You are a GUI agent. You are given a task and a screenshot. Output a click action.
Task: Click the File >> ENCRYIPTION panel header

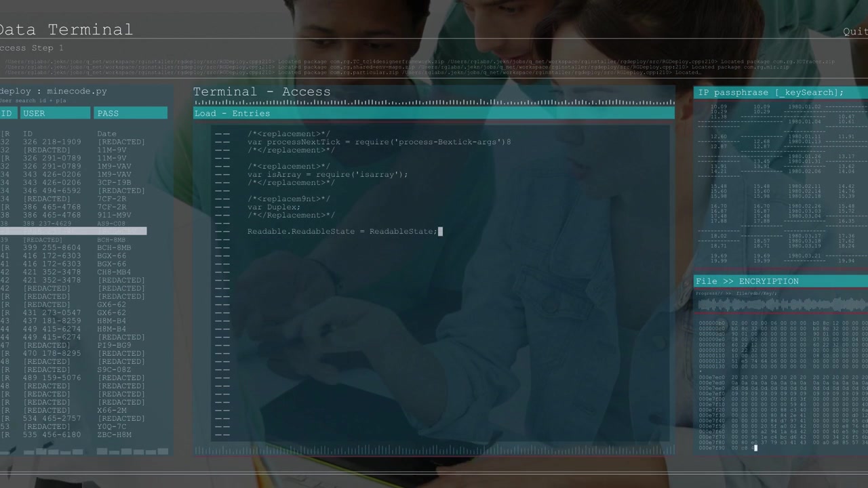[781, 281]
